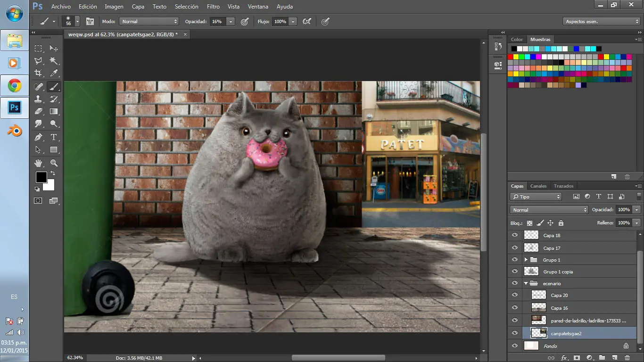Select the Gradient tool
The image size is (644, 362).
coord(54,111)
